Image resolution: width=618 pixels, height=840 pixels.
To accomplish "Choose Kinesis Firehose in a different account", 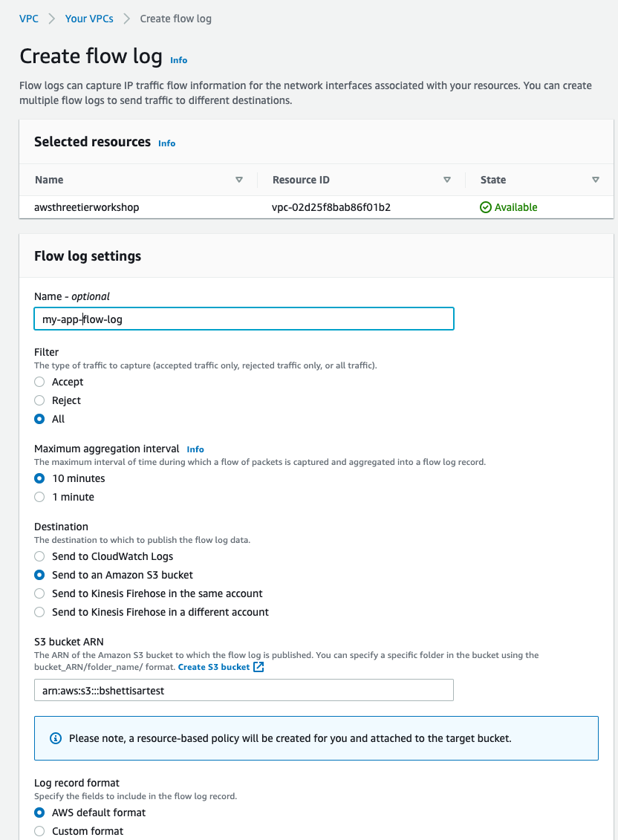I will tap(40, 612).
